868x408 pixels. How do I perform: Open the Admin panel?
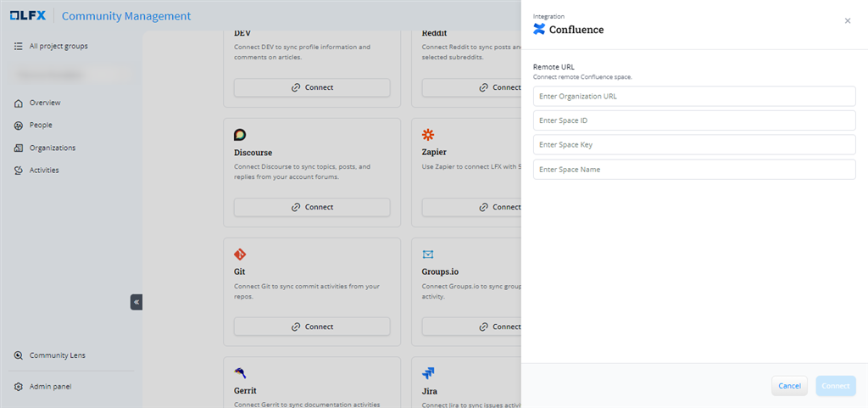(x=50, y=387)
